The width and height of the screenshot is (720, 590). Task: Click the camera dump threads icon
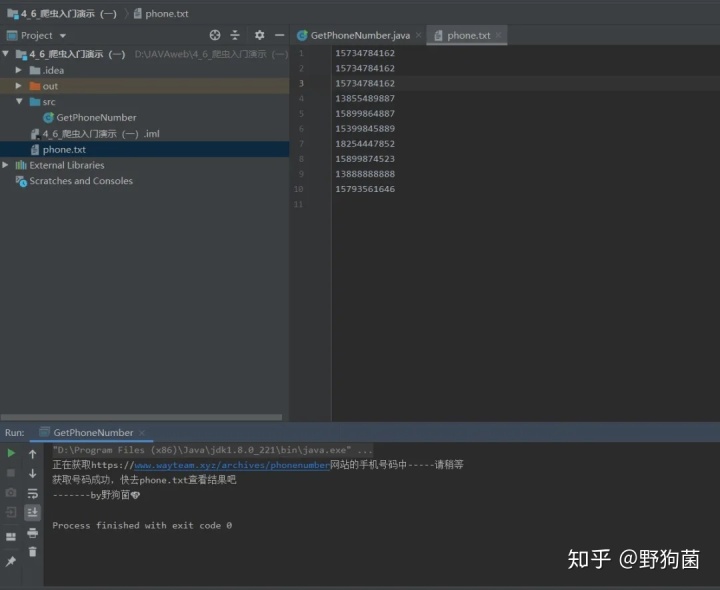click(x=11, y=493)
